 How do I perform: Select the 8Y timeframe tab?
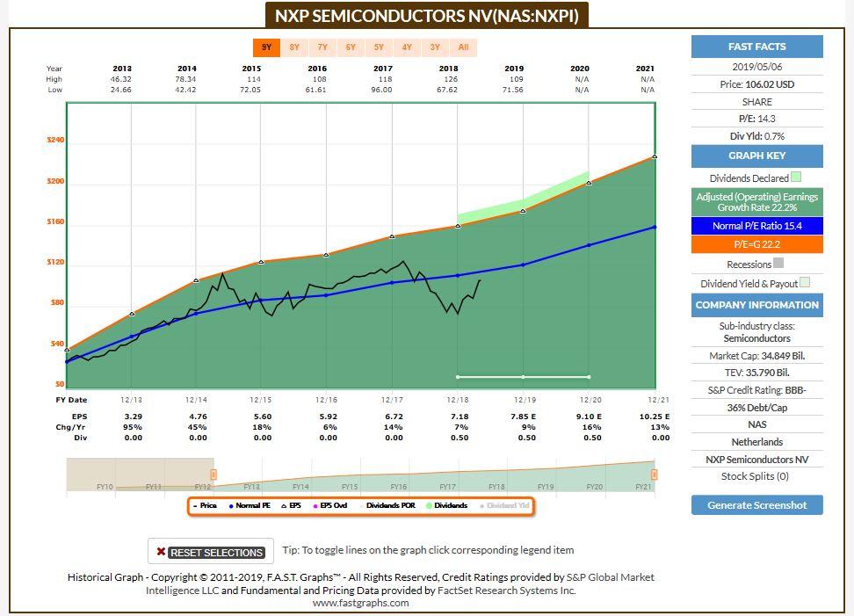tap(294, 47)
